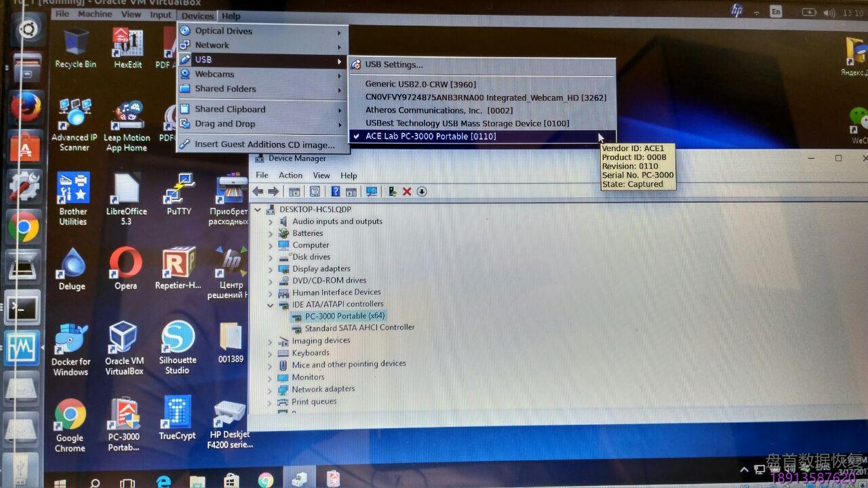Open Device Manager help with question mark icon
The width and height of the screenshot is (868, 488).
point(336,192)
